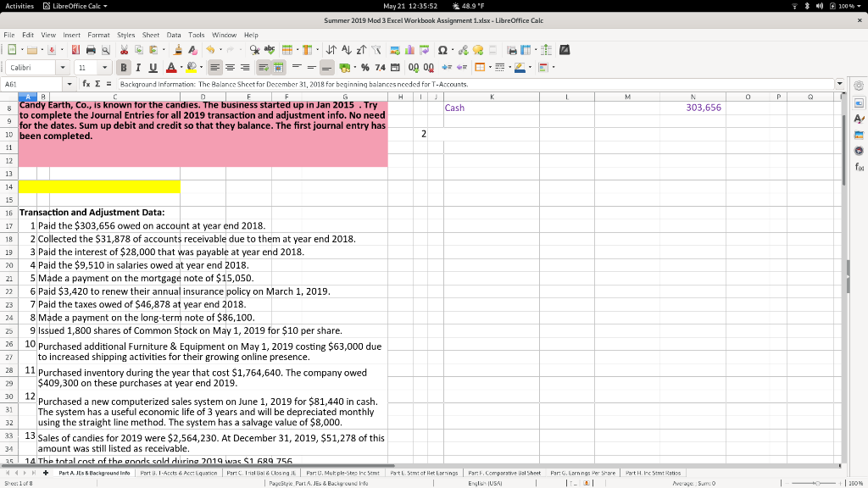Open the Insert Image tool

(393, 50)
